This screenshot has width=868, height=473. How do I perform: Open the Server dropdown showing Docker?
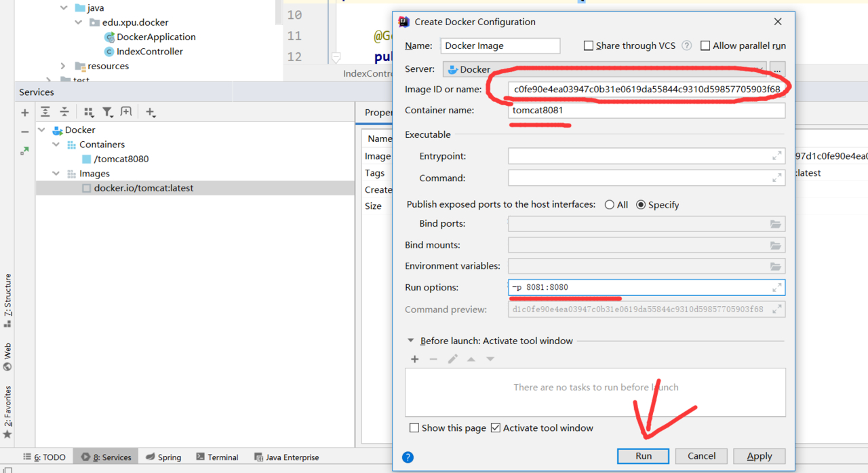pos(604,69)
